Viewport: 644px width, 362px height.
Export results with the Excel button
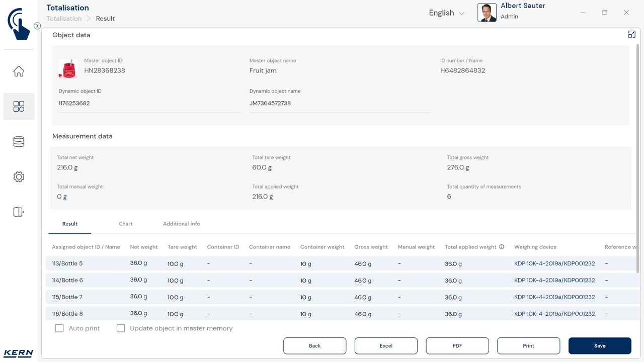pyautogui.click(x=386, y=346)
